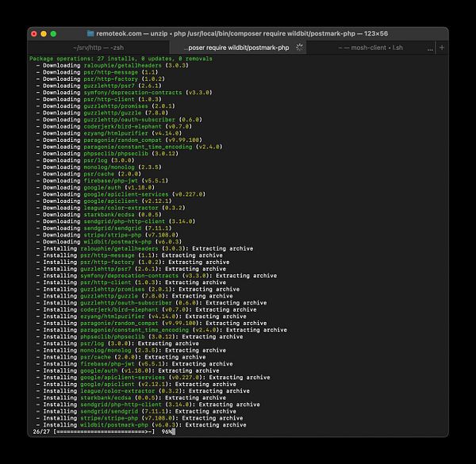Minimize the terminal with yellow button
The height and width of the screenshot is (464, 476).
point(44,33)
